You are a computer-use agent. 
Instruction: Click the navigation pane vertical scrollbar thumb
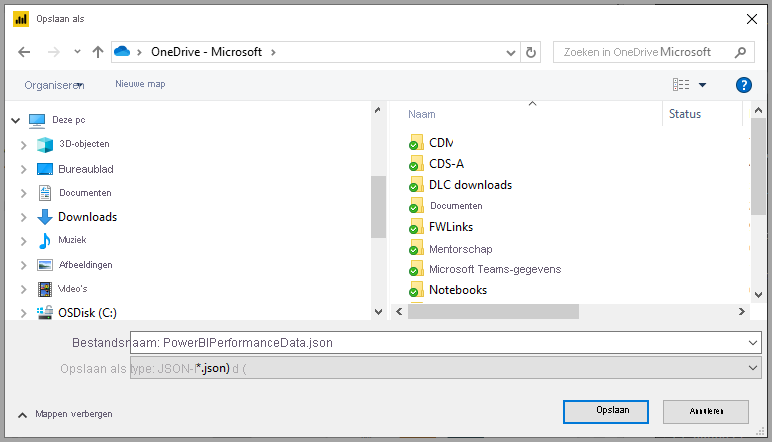[x=378, y=207]
